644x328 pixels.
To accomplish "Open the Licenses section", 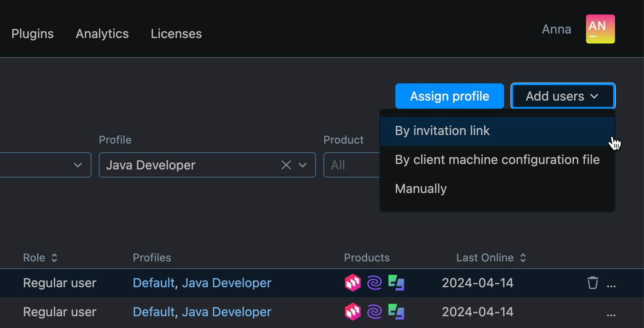I will coord(176,34).
